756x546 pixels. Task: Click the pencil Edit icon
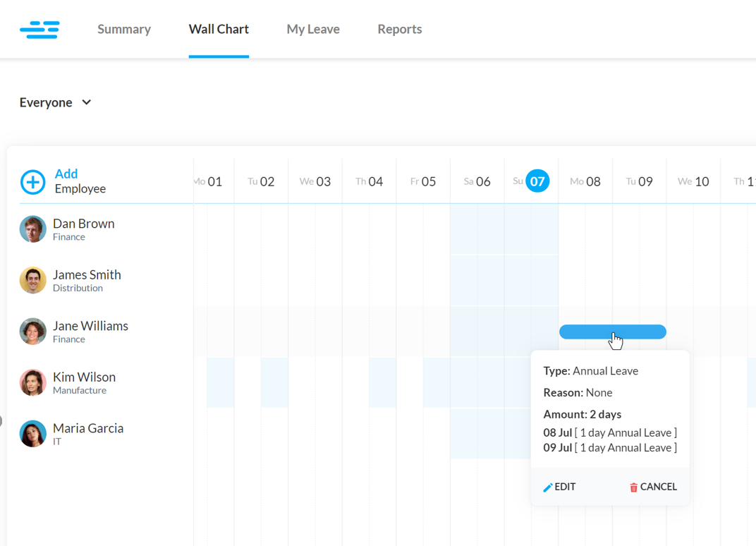[548, 487]
